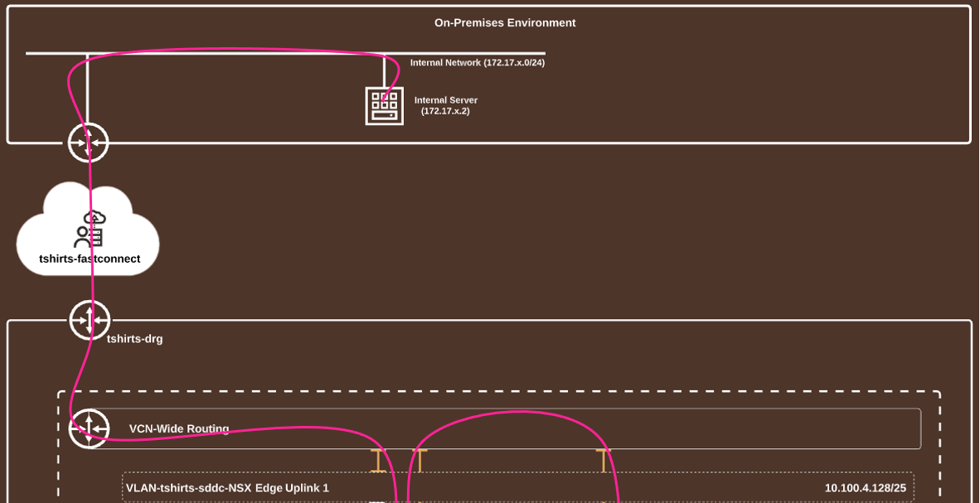
Task: Select the person icon inside the fastconnect cloud
Action: coord(87,230)
